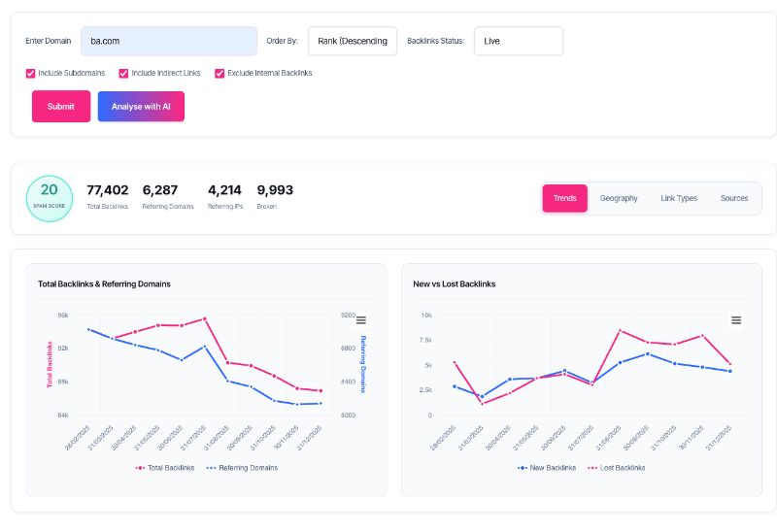The width and height of the screenshot is (777, 532).
Task: Click the peak Lost Backlinks data point
Action: coord(620,330)
